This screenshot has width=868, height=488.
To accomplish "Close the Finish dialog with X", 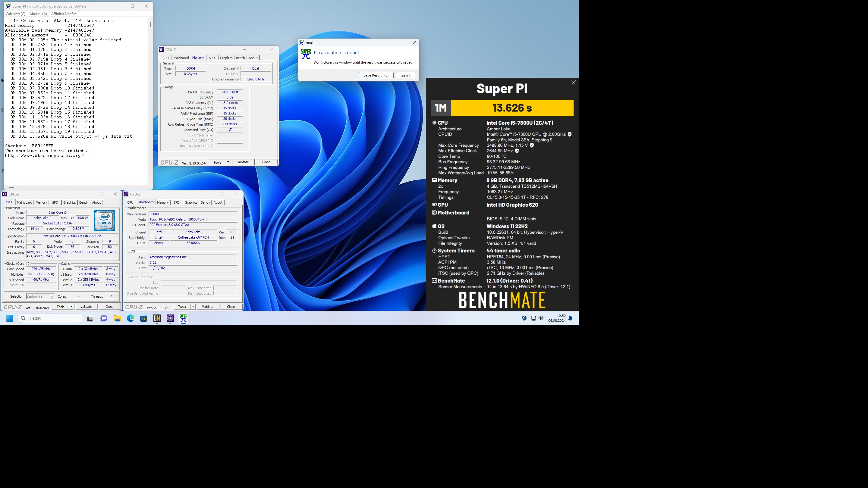I will 415,42.
